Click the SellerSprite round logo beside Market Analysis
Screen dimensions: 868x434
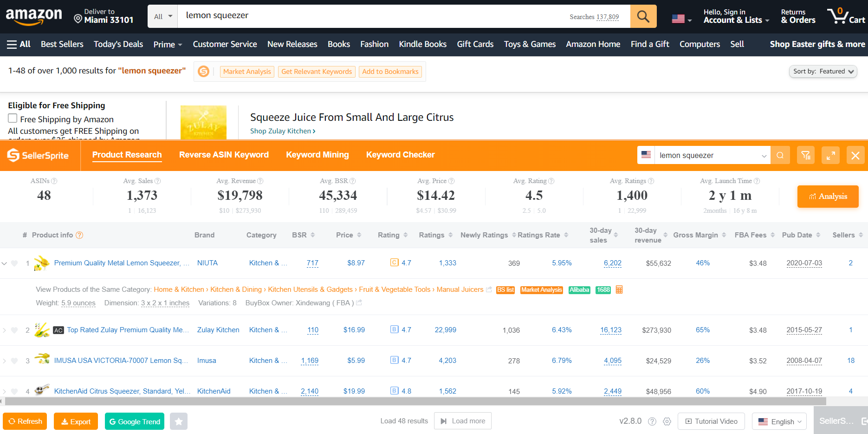203,72
